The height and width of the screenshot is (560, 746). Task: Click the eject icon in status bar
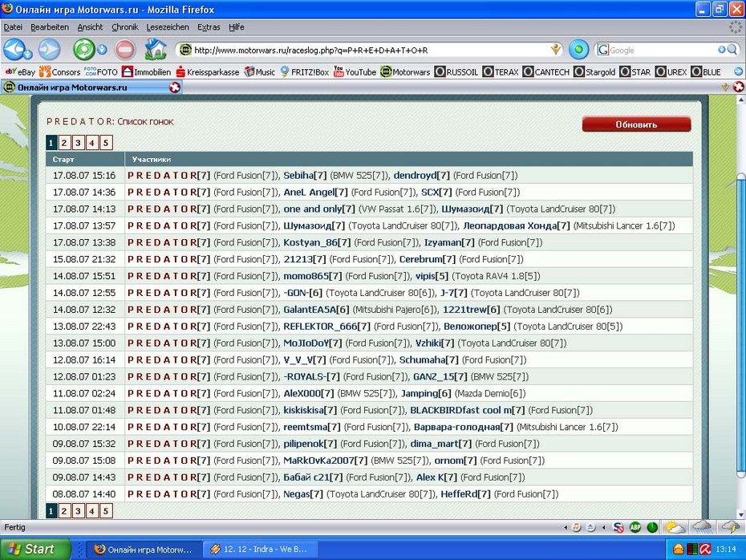tap(590, 527)
